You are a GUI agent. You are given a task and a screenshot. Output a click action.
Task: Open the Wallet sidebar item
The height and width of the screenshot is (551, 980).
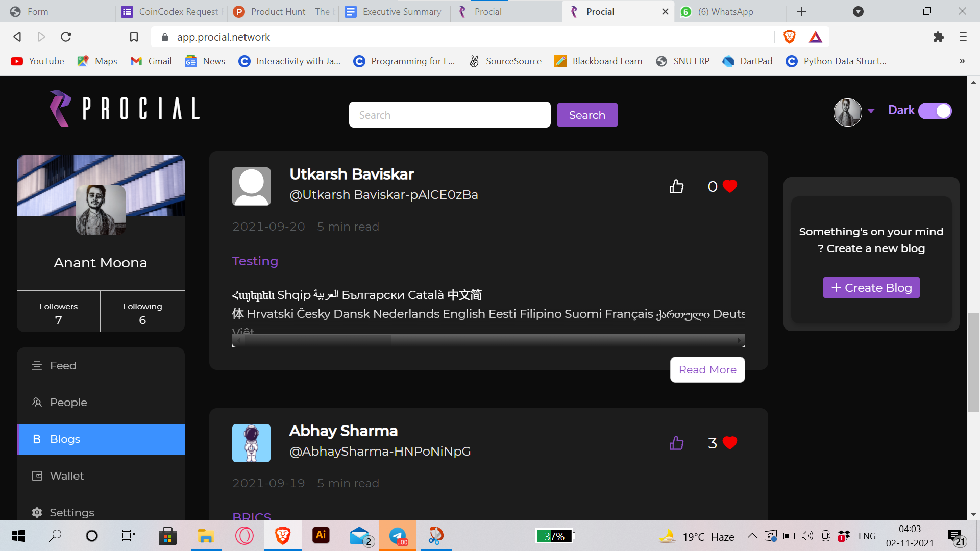click(x=67, y=475)
